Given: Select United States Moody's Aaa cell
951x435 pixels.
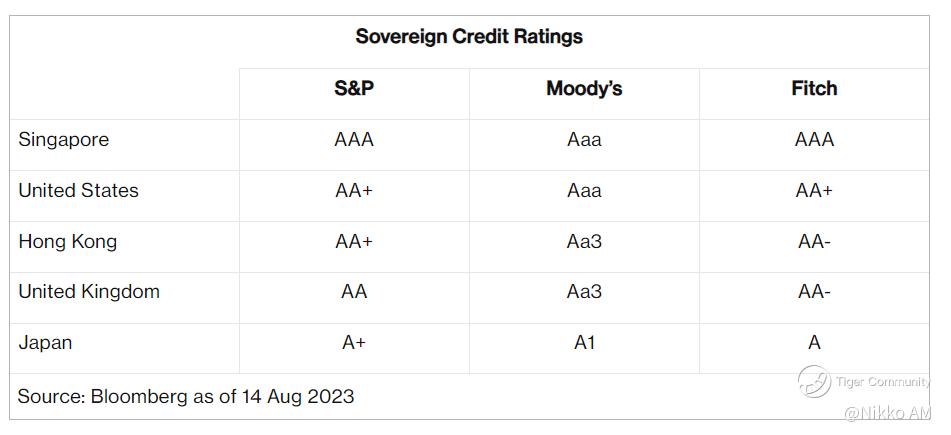Looking at the screenshot, I should (584, 191).
